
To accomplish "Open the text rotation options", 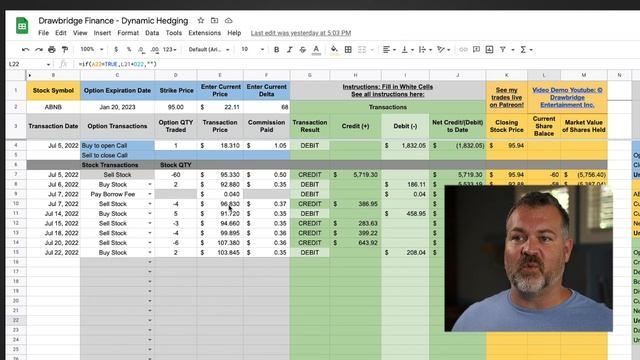I will [x=443, y=49].
